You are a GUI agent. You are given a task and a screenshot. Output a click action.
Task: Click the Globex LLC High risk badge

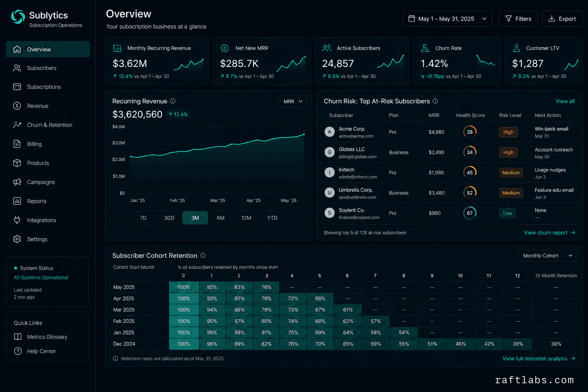(508, 152)
